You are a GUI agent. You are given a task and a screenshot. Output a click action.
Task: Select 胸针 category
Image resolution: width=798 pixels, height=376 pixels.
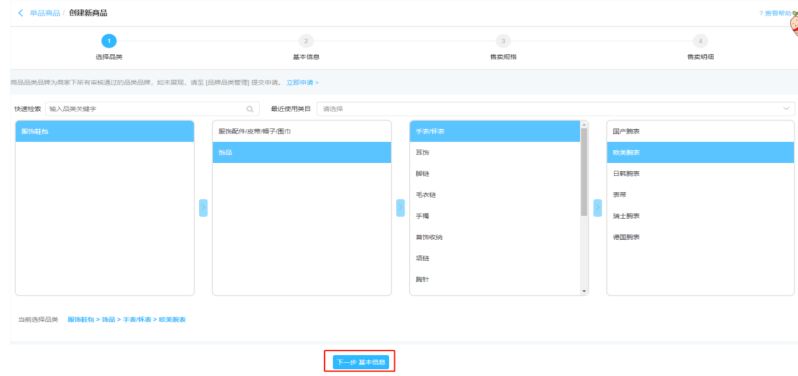pyautogui.click(x=495, y=279)
